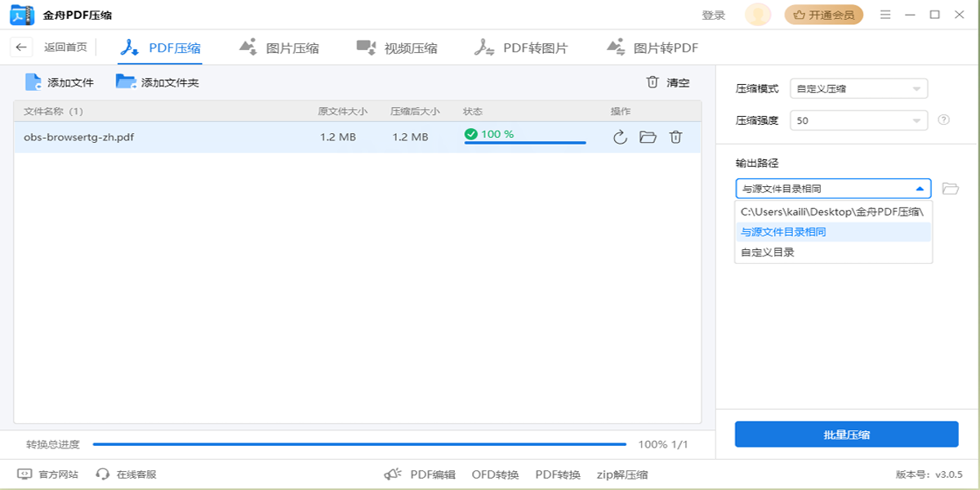Choose the C:\Users\kaili\Desktop\金舟PDF压缩\ path option
The width and height of the screenshot is (980, 490).
click(x=833, y=211)
